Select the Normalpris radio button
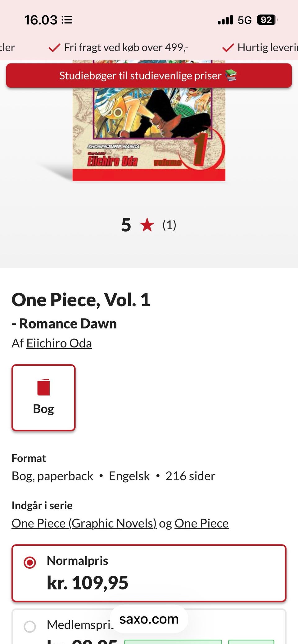 [x=30, y=562]
